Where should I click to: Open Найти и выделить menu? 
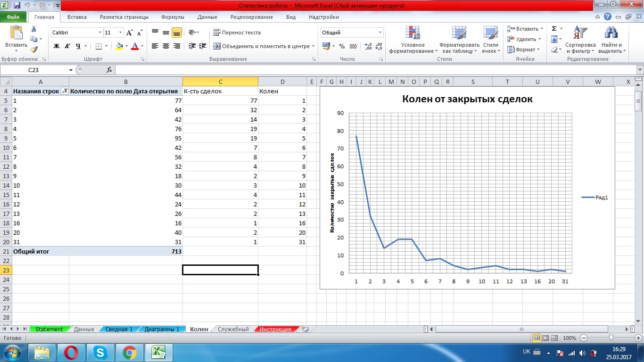click(x=612, y=40)
